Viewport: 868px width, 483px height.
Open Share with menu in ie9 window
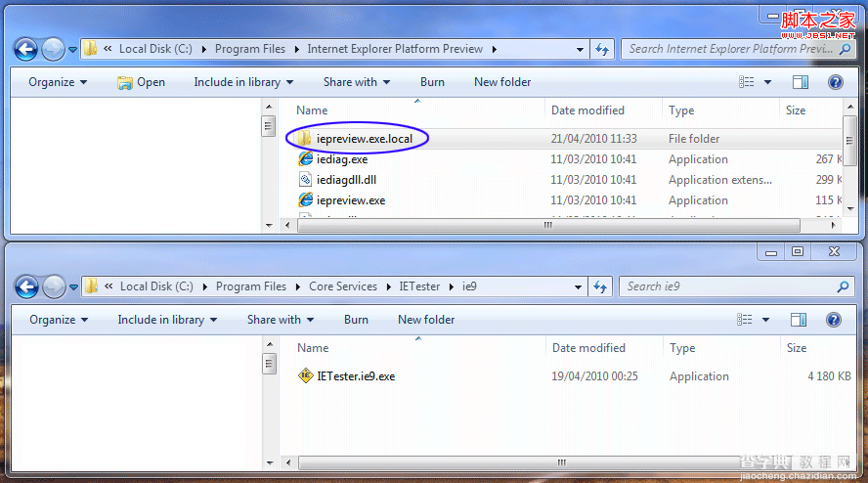281,320
